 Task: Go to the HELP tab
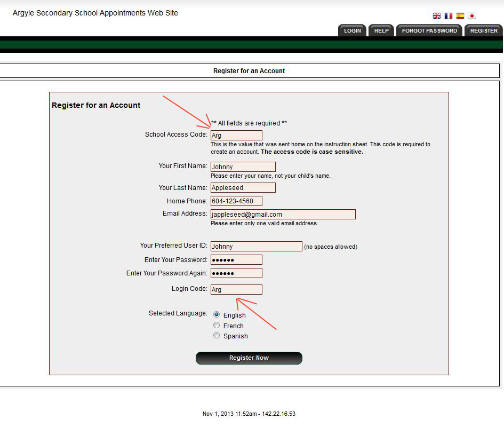(x=381, y=31)
